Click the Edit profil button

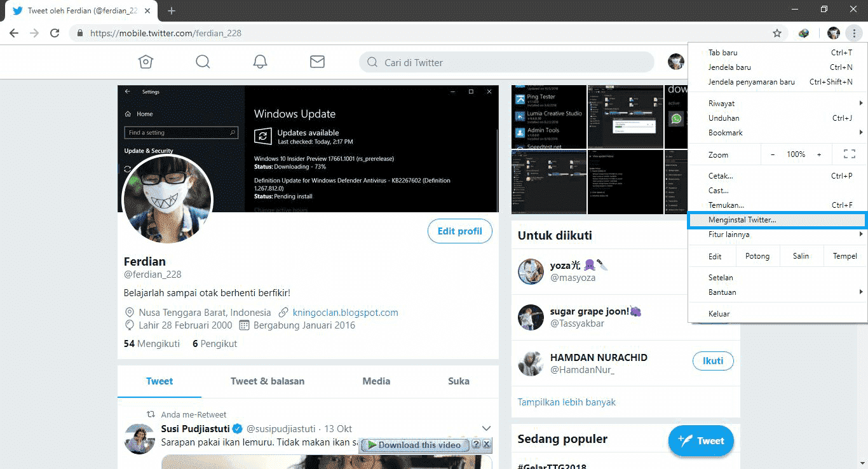(x=459, y=231)
